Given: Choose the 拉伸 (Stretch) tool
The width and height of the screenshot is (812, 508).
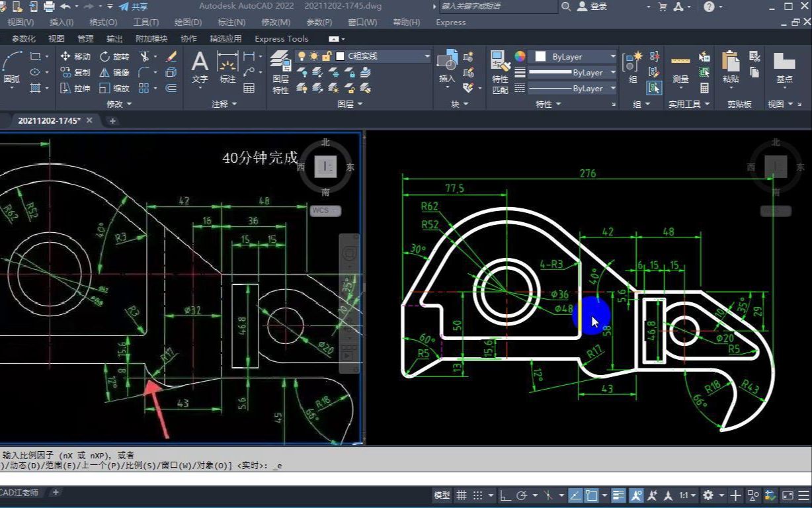Looking at the screenshot, I should (75, 89).
